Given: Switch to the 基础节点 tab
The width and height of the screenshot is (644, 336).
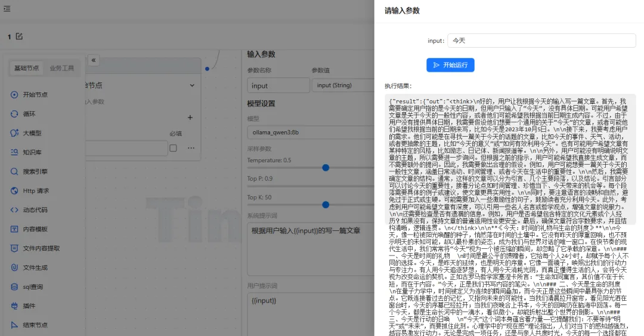Looking at the screenshot, I should tap(27, 68).
